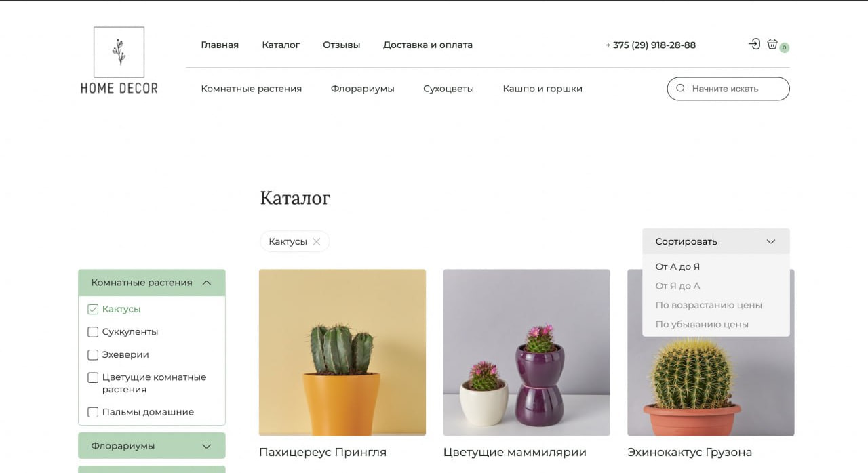Open the Комнатные растения category in the top menu
The height and width of the screenshot is (473, 868).
pyautogui.click(x=252, y=89)
